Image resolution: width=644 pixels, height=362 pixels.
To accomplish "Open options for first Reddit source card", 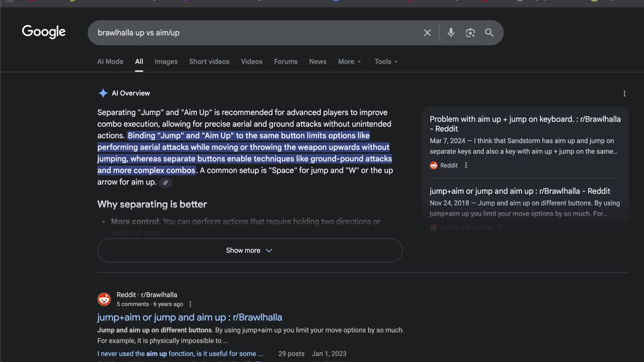I will point(466,165).
